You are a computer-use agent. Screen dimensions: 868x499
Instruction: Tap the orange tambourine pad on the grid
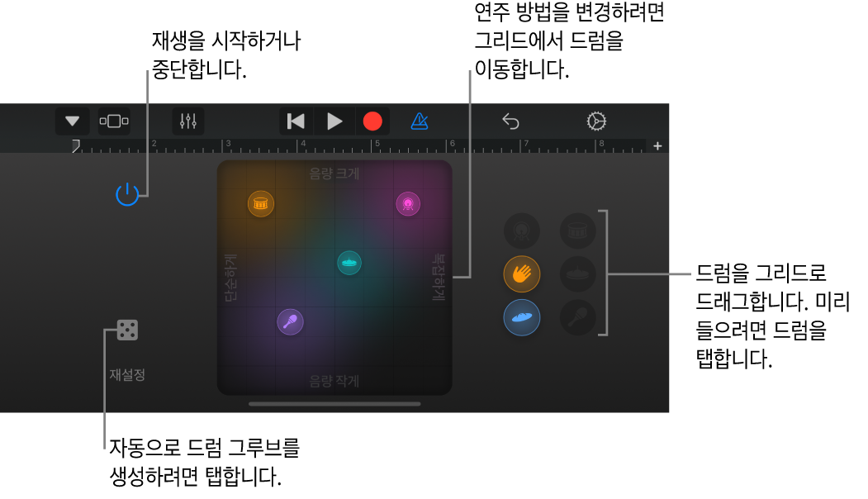[x=259, y=203]
